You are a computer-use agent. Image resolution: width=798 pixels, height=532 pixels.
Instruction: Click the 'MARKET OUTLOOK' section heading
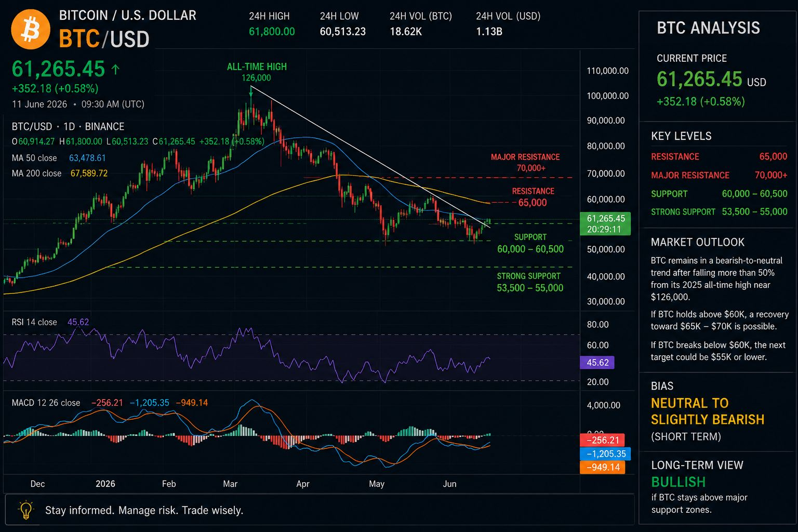tap(698, 242)
